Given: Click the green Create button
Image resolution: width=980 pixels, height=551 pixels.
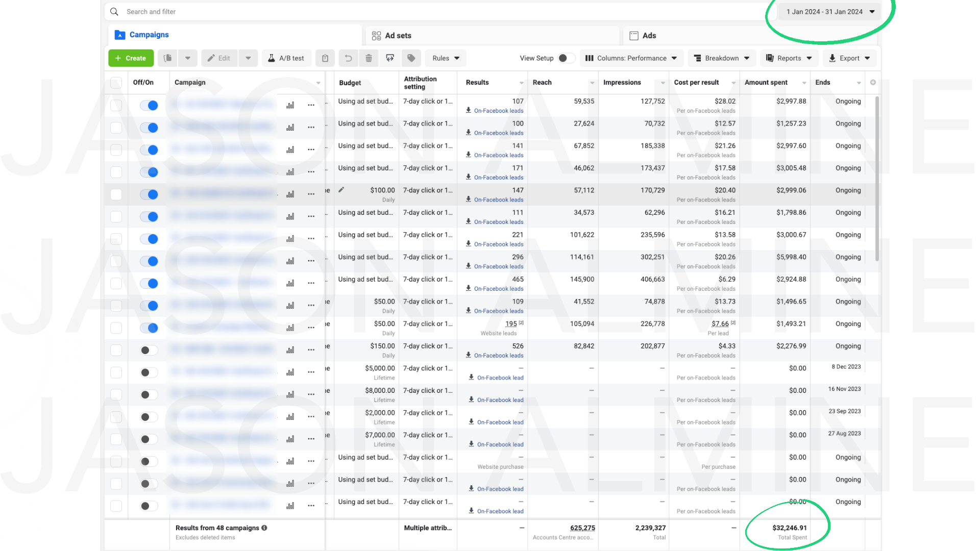Looking at the screenshot, I should coord(131,58).
